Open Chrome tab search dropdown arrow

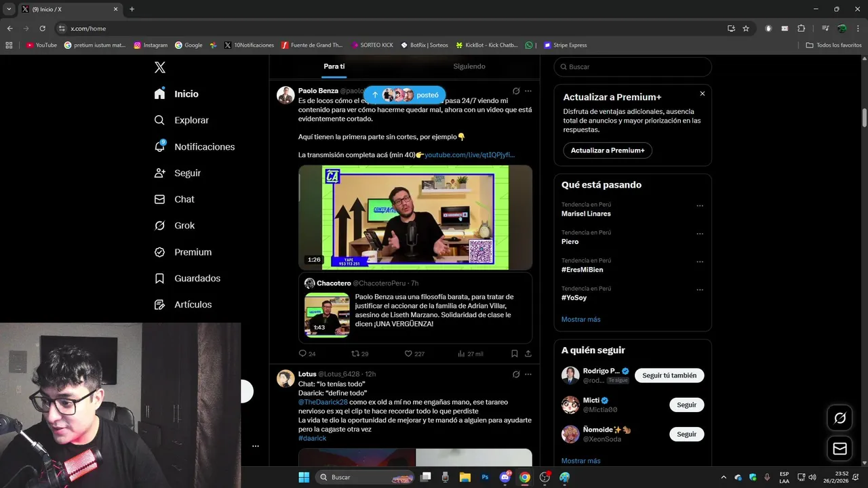9,9
